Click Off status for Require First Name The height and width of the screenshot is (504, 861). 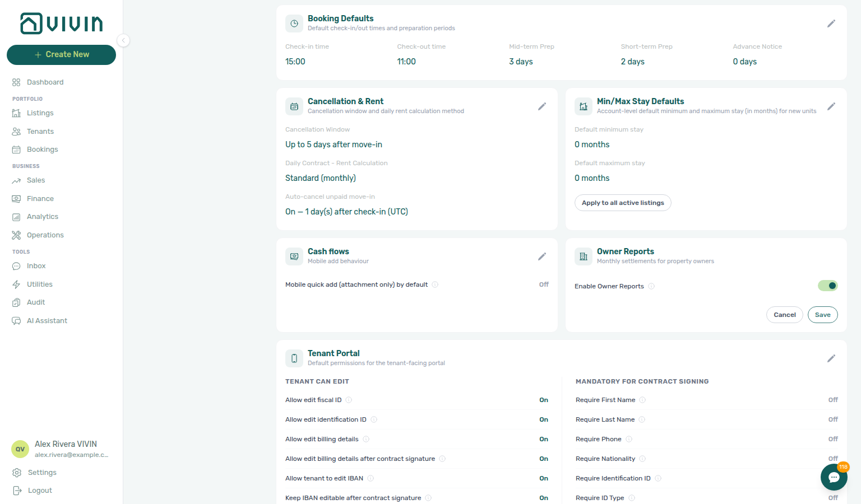coord(833,400)
